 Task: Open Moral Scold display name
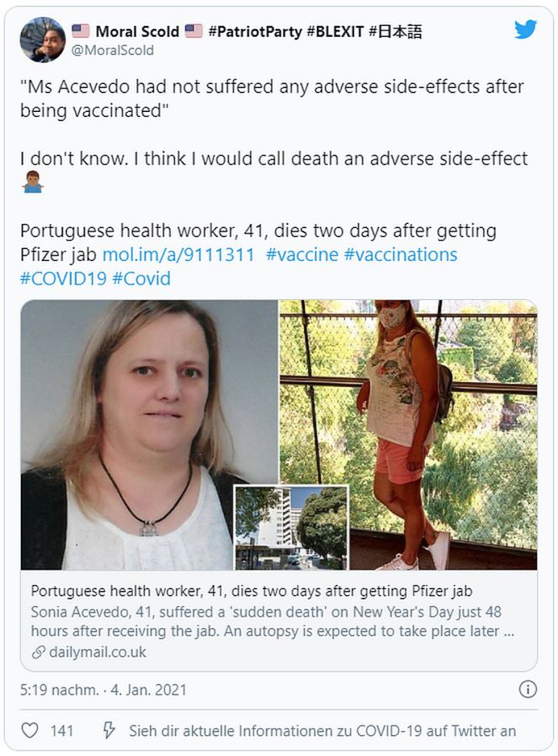[137, 32]
